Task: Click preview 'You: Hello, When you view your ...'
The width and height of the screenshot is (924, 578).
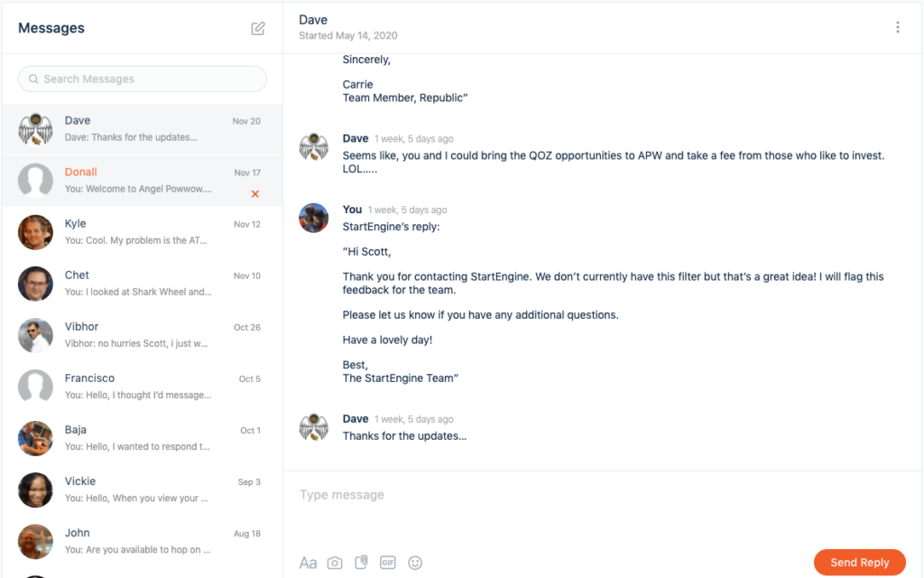Action: click(x=136, y=499)
